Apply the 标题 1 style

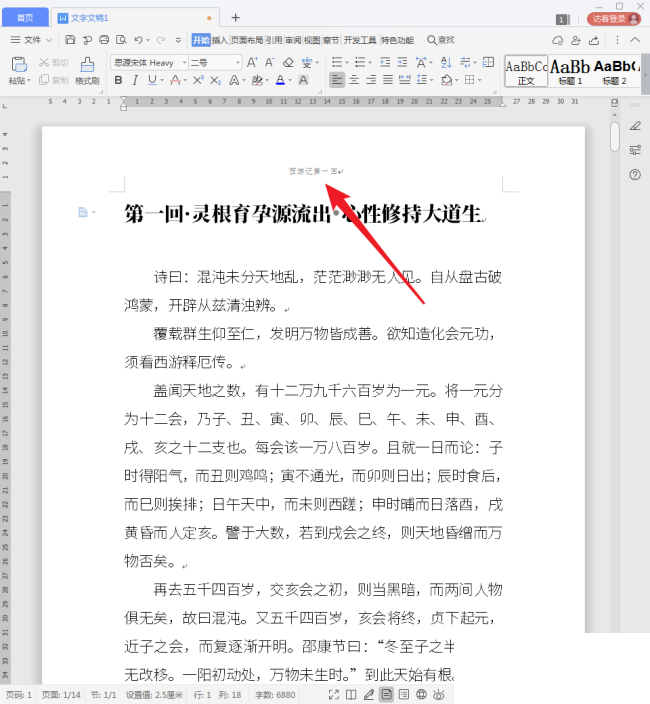[x=570, y=71]
